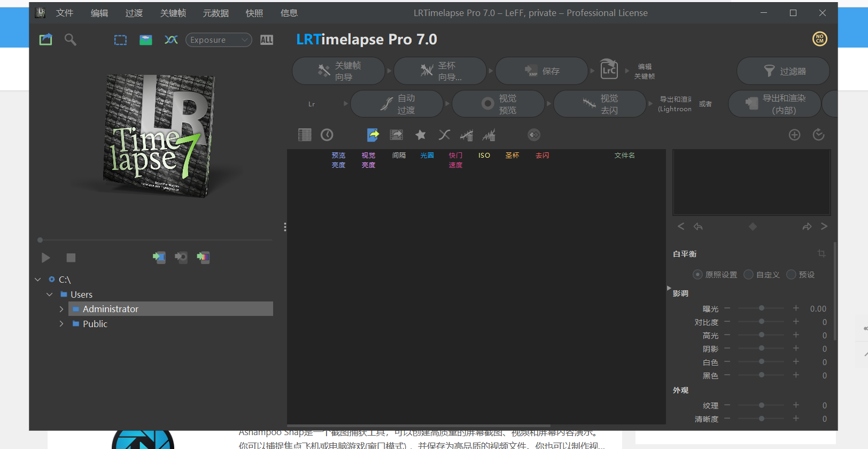Click the blue-green curves icon
The height and width of the screenshot is (449, 868).
(x=171, y=40)
